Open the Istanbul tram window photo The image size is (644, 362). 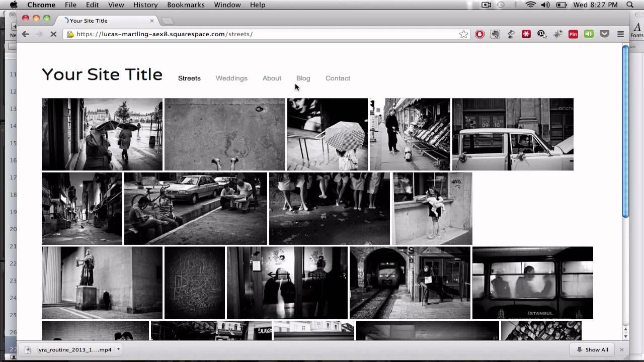[533, 283]
